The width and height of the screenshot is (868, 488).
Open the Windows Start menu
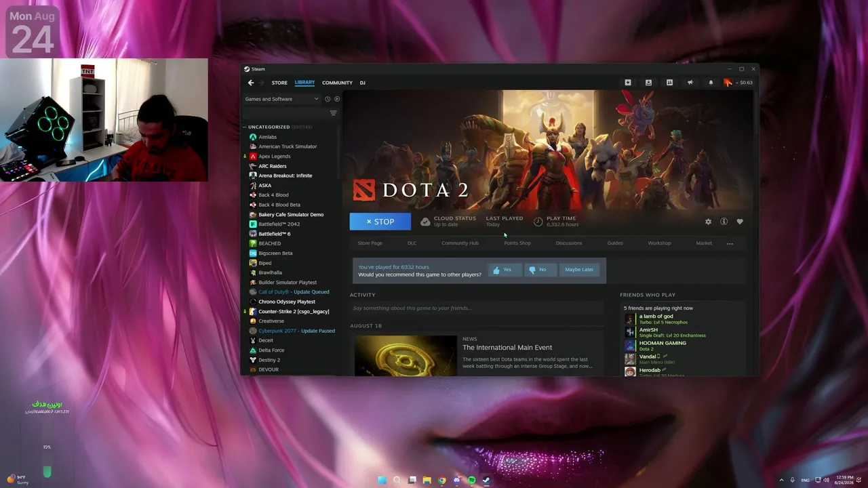(382, 480)
